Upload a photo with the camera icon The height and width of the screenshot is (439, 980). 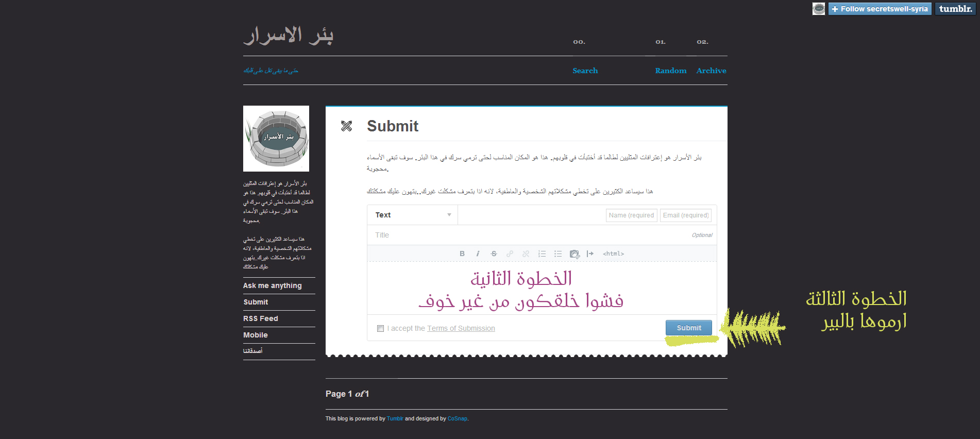click(574, 254)
